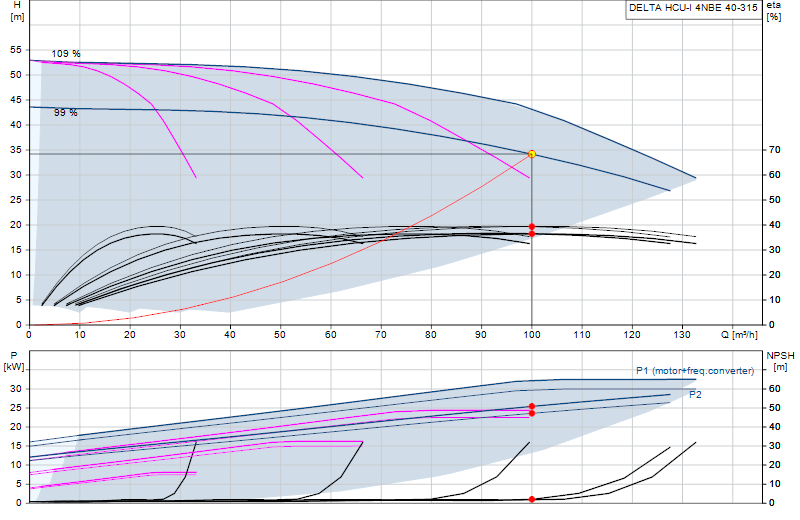Click the 110 tick value on the Q axis
This screenshot has height=520, width=800.
[x=582, y=335]
